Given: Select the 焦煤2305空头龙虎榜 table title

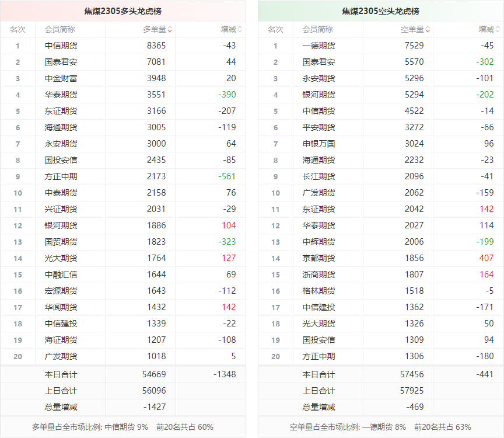Looking at the screenshot, I should pyautogui.click(x=380, y=11).
